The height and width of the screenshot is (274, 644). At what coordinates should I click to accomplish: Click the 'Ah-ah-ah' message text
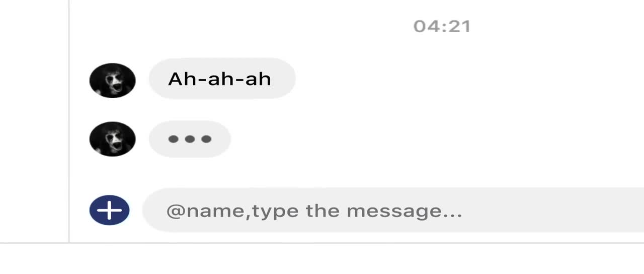[x=219, y=79]
